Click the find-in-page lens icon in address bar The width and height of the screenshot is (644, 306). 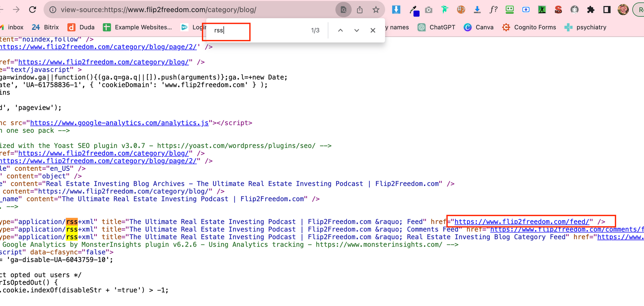point(343,10)
